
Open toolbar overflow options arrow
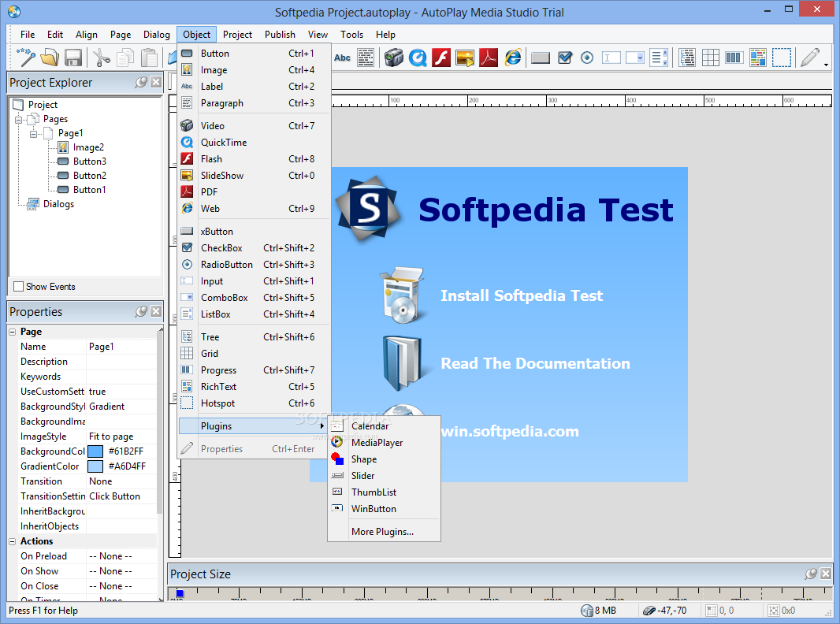pyautogui.click(x=826, y=65)
